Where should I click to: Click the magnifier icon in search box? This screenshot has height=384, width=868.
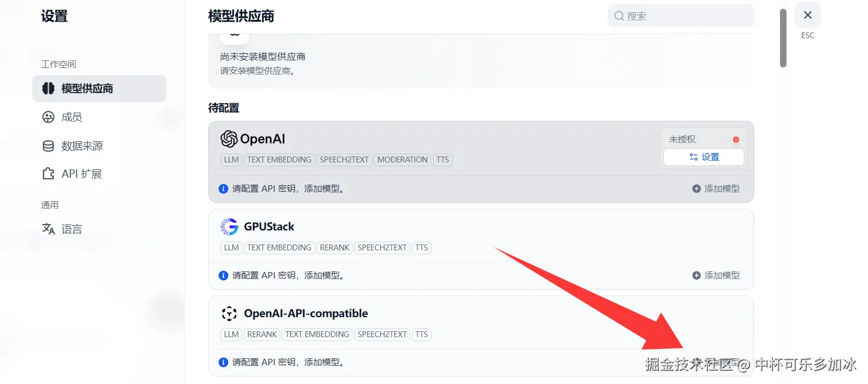coord(619,16)
